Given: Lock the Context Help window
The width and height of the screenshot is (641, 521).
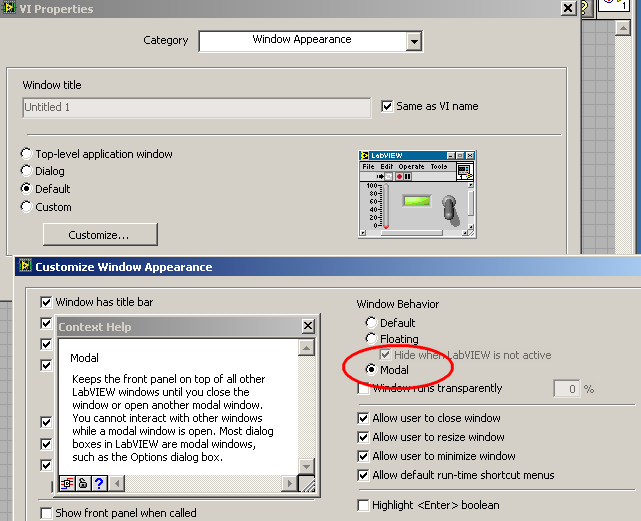Looking at the screenshot, I should tap(83, 483).
